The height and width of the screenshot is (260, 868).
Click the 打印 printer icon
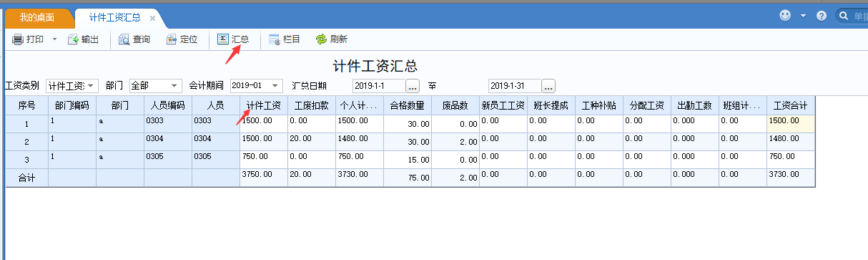point(18,39)
